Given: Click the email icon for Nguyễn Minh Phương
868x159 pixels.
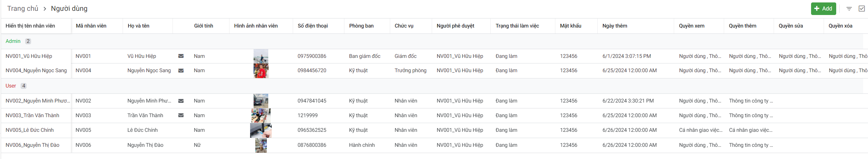Looking at the screenshot, I should coord(181,101).
